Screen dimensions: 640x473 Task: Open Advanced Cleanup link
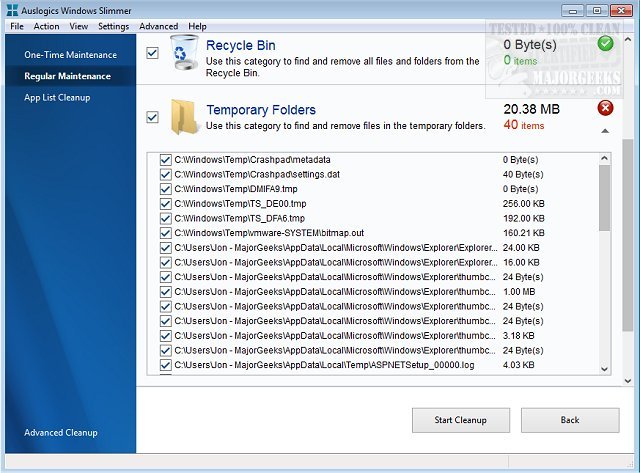coord(61,432)
